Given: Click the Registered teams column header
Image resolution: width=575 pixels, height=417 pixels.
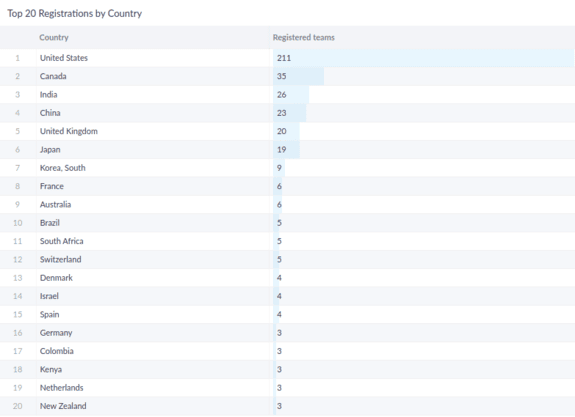Looking at the screenshot, I should coord(303,37).
